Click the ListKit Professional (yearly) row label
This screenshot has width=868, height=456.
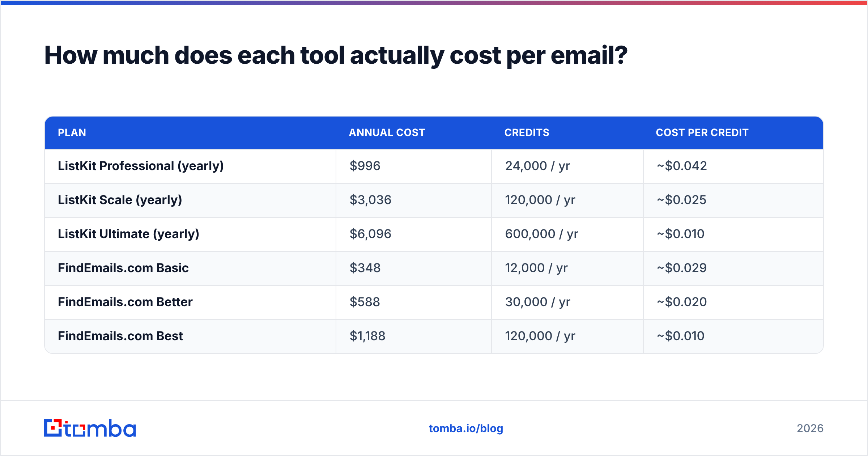(x=141, y=166)
